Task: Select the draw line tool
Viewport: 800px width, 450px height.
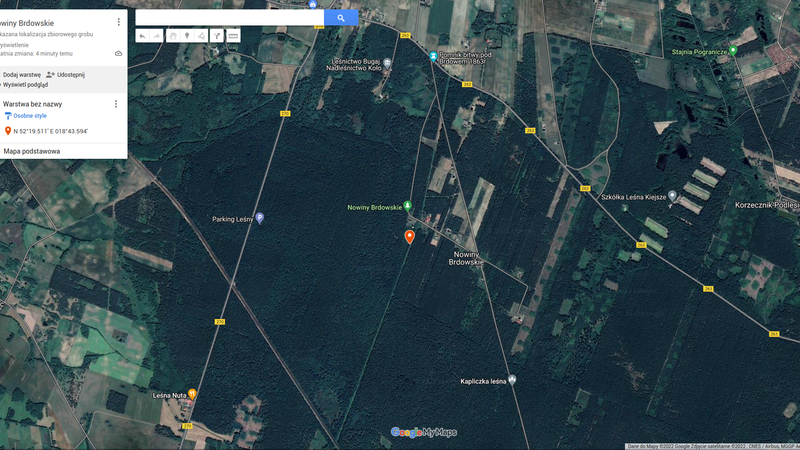Action: coord(201,36)
